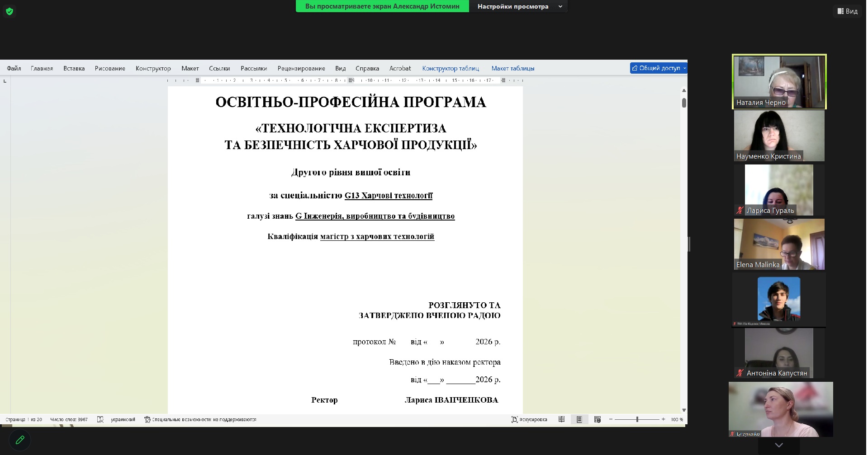868x455 pixels.
Task: Expand more participants with down chevron
Action: 778,445
